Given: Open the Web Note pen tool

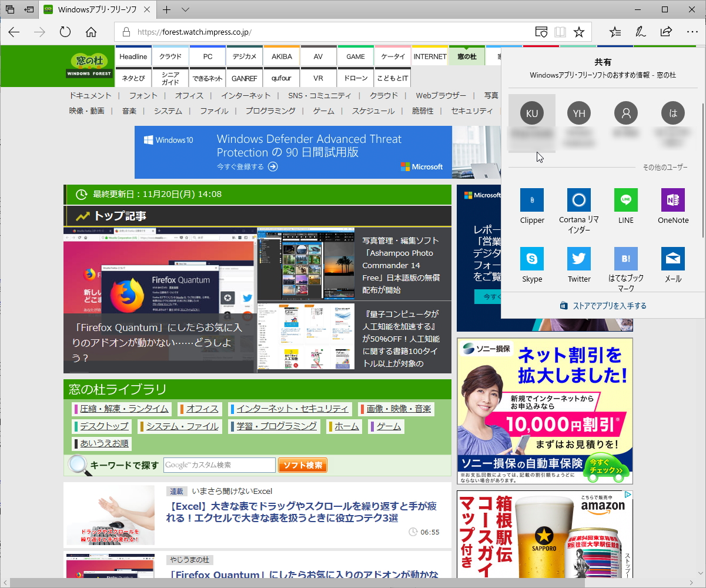Looking at the screenshot, I should [x=640, y=32].
